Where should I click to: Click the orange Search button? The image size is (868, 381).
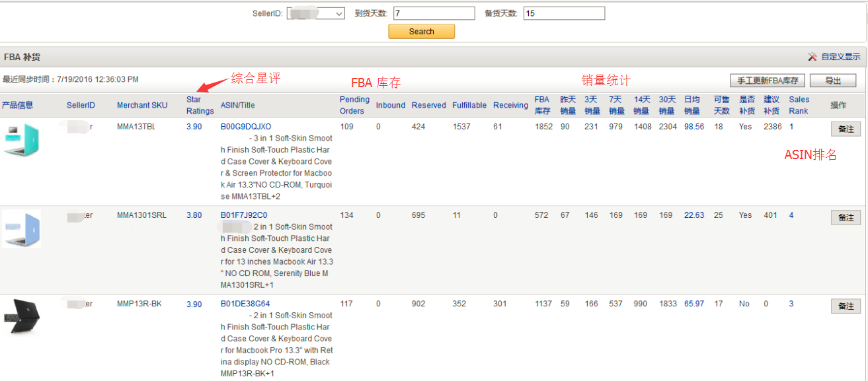tap(421, 32)
